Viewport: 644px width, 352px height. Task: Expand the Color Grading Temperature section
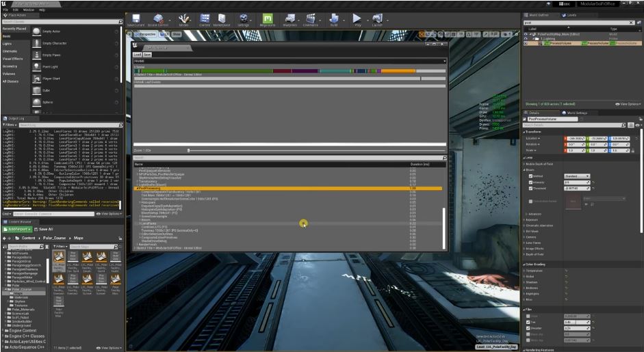click(x=524, y=271)
